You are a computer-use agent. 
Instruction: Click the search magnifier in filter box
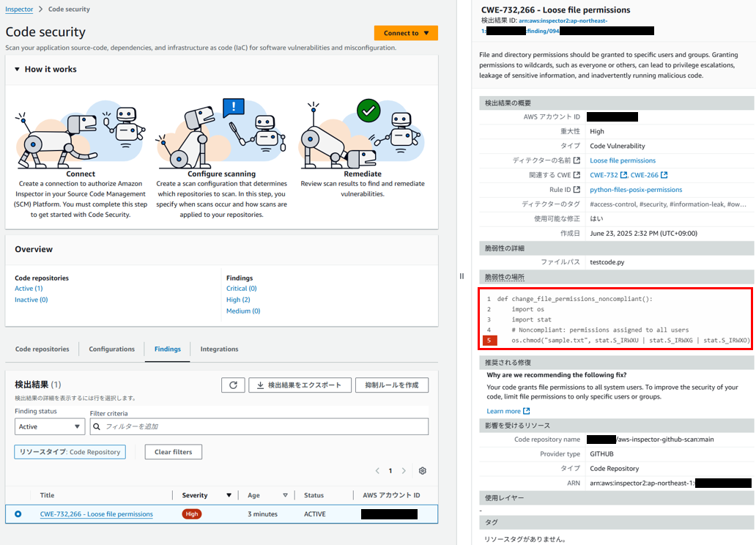(97, 426)
